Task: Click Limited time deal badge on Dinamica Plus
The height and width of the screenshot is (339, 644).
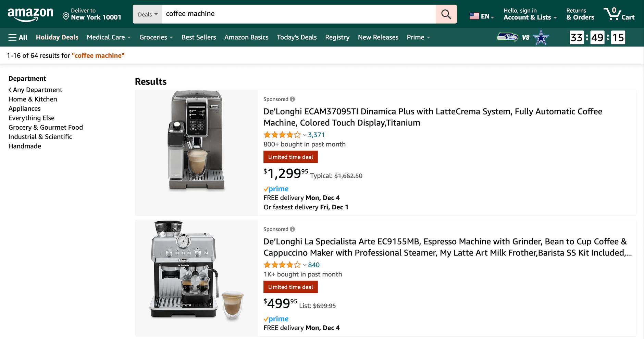Action: coord(290,157)
